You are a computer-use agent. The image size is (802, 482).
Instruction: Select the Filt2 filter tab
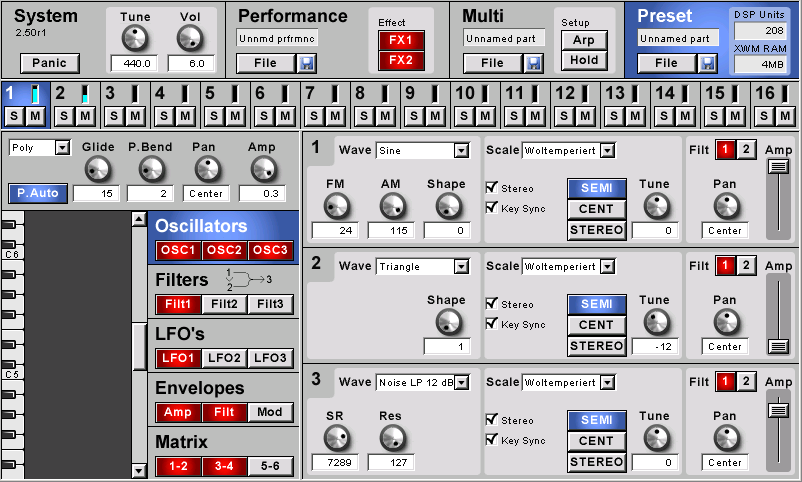click(224, 304)
